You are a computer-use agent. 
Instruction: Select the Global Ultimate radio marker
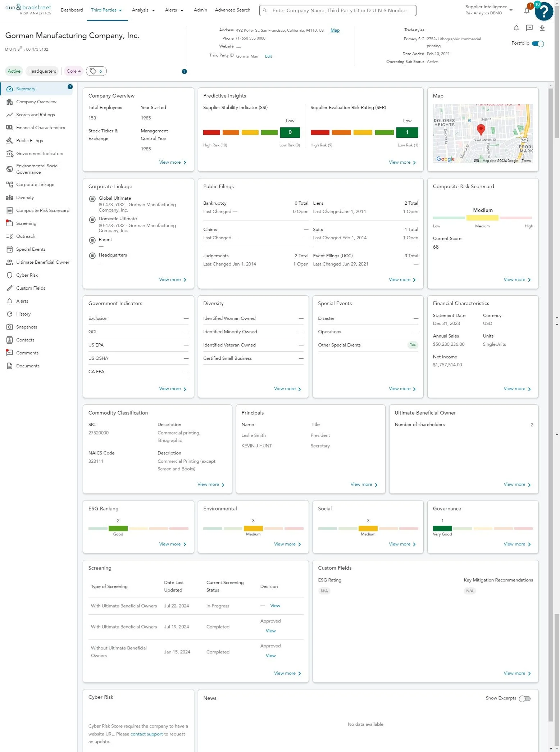pos(92,199)
